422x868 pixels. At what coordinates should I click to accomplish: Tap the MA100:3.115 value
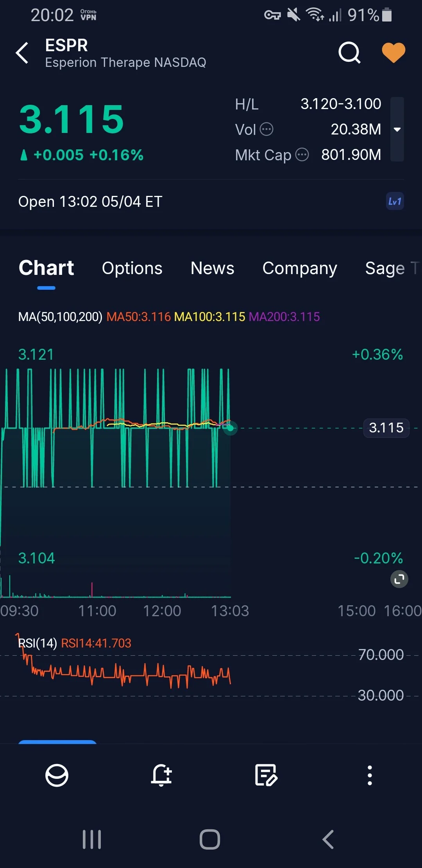tap(210, 317)
